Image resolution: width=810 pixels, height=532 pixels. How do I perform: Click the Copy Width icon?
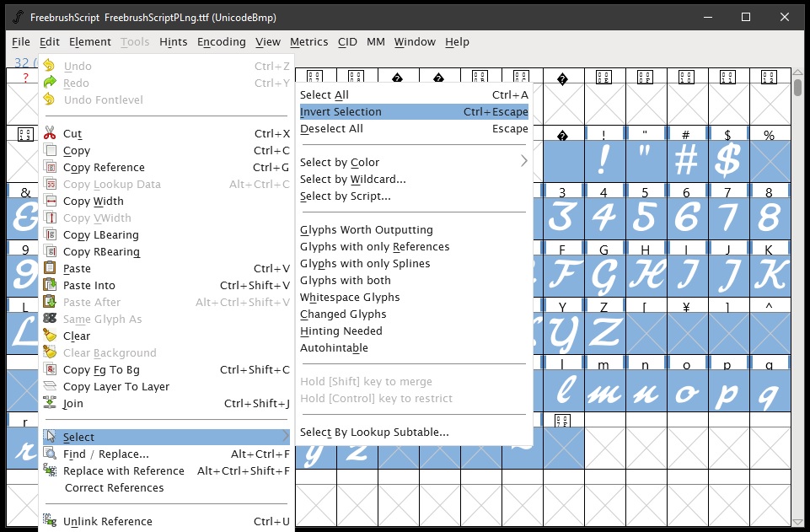click(x=50, y=201)
